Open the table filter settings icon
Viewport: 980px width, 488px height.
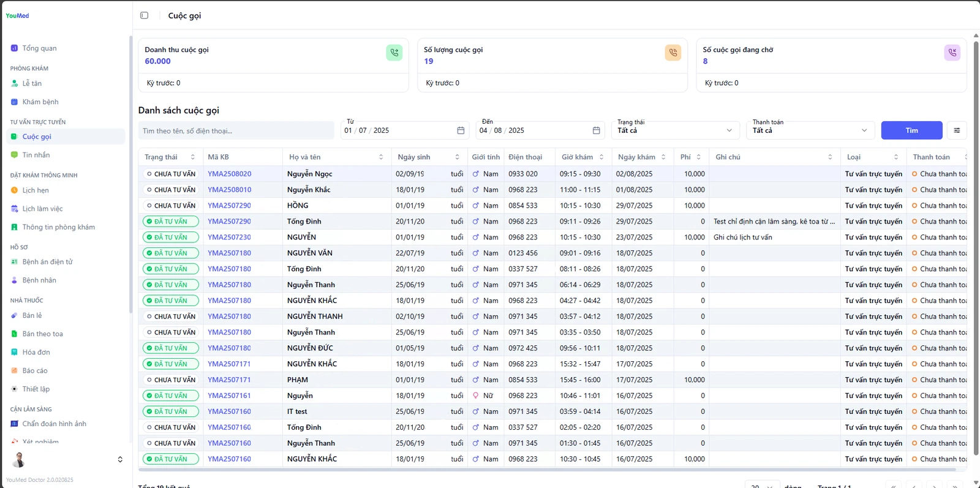pyautogui.click(x=956, y=130)
